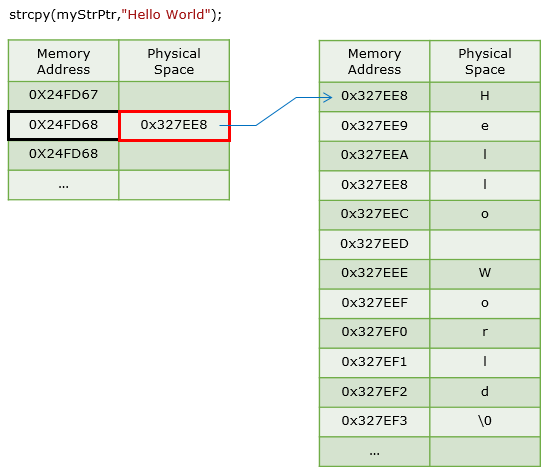Click the cell containing letter W

[x=485, y=274]
